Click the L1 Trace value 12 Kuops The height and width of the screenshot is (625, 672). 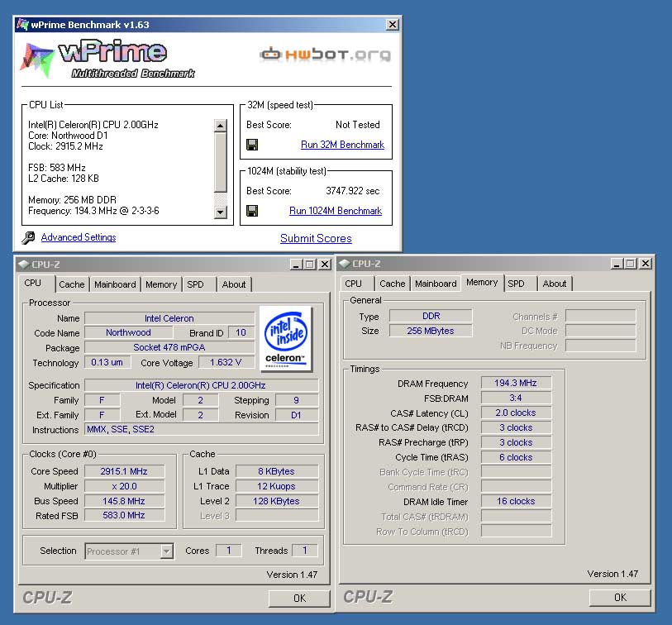(x=277, y=486)
